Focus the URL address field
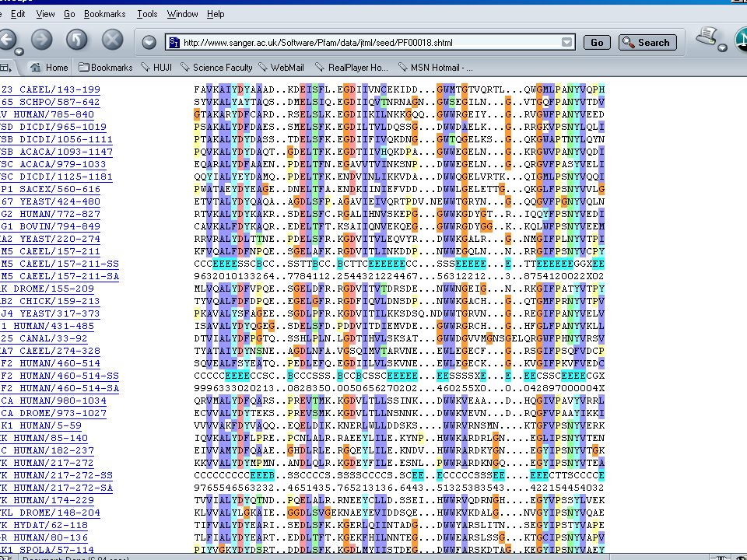Image resolution: width=747 pixels, height=560 pixels. click(370, 42)
